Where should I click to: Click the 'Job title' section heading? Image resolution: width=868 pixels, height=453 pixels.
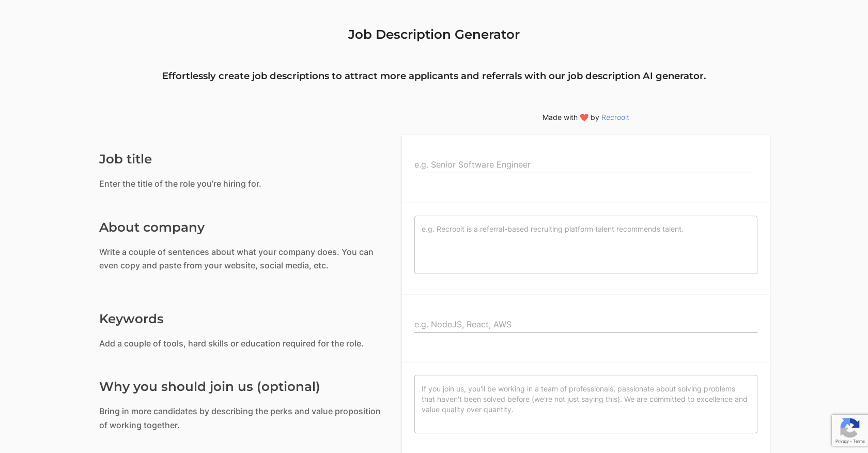125,159
